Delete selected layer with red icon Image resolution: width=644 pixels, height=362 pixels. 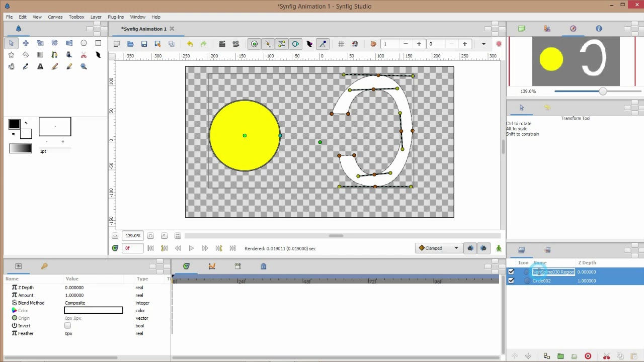pyautogui.click(x=588, y=356)
